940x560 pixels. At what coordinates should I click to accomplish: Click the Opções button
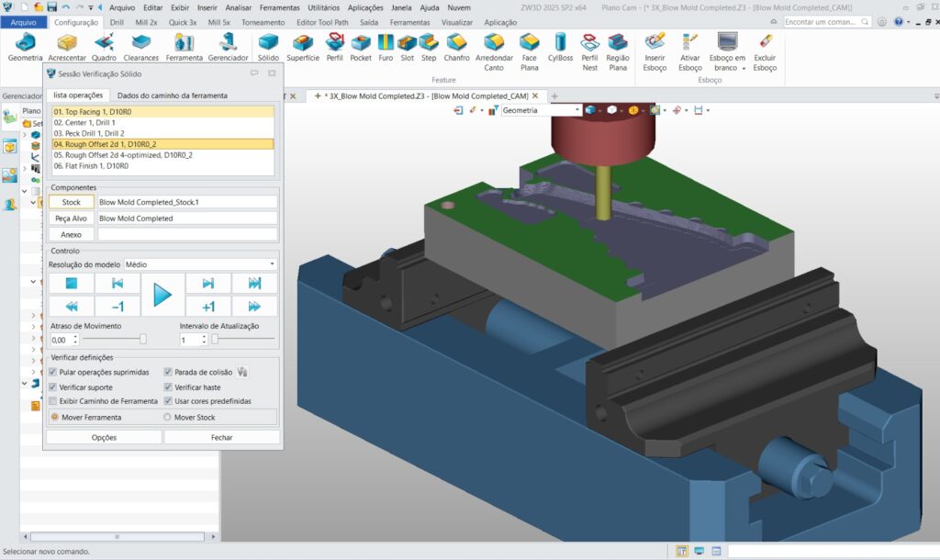click(104, 438)
